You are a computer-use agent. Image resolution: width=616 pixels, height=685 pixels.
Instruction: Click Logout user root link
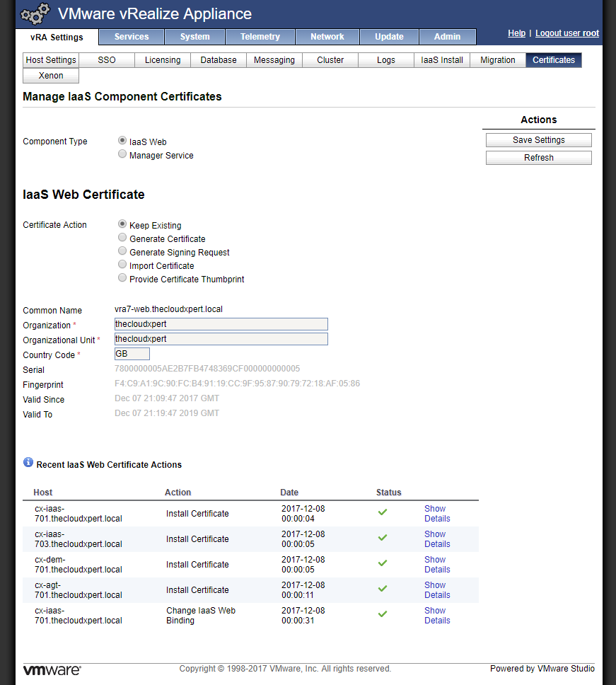point(566,33)
